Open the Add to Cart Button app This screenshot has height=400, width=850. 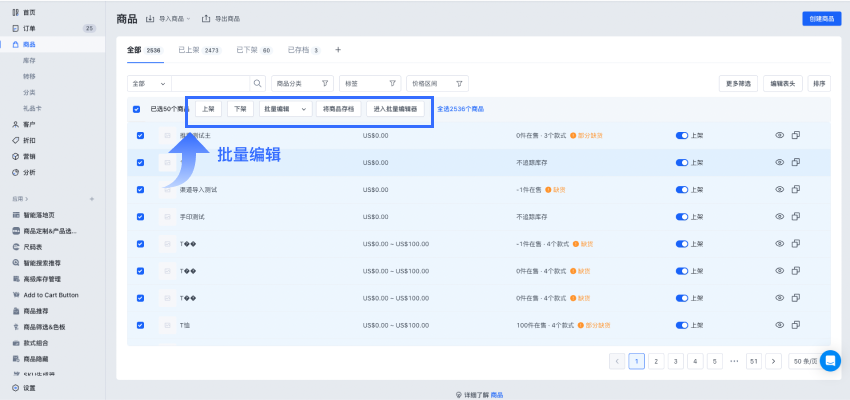coord(52,295)
